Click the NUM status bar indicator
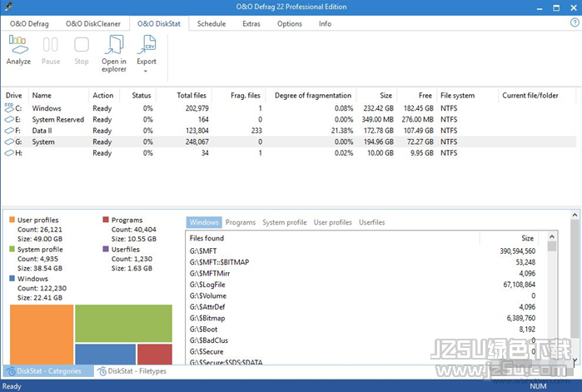The image size is (582, 392). (538, 386)
